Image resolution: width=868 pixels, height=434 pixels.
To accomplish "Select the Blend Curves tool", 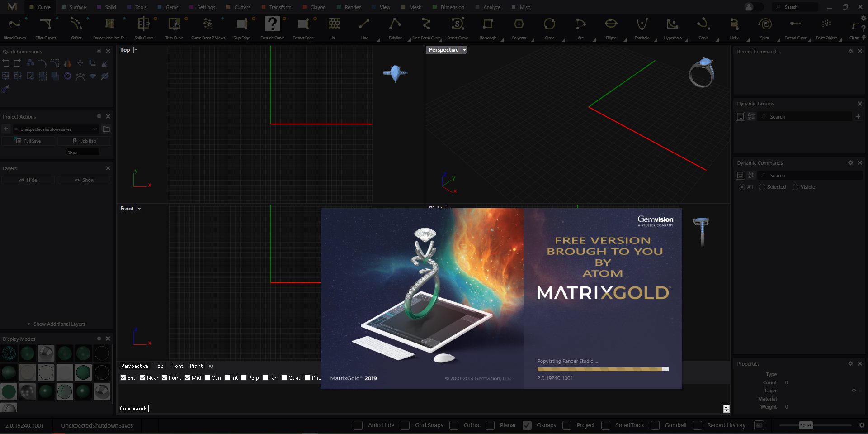I will 14,24.
